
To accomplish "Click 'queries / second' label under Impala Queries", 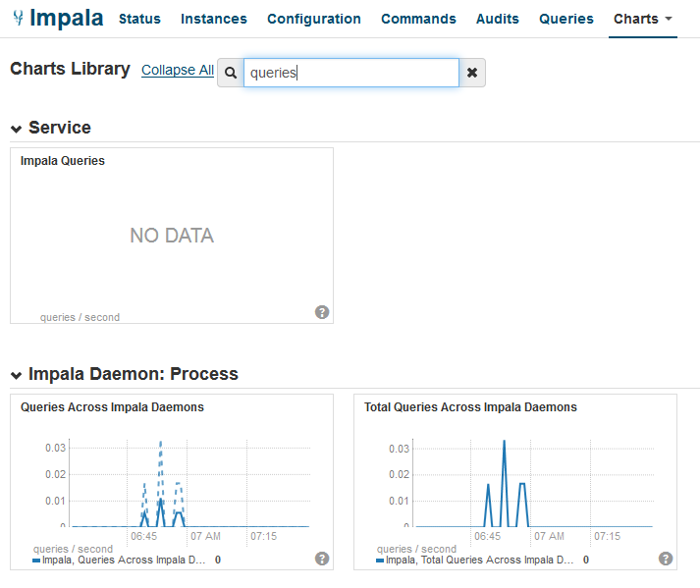I will pyautogui.click(x=80, y=317).
